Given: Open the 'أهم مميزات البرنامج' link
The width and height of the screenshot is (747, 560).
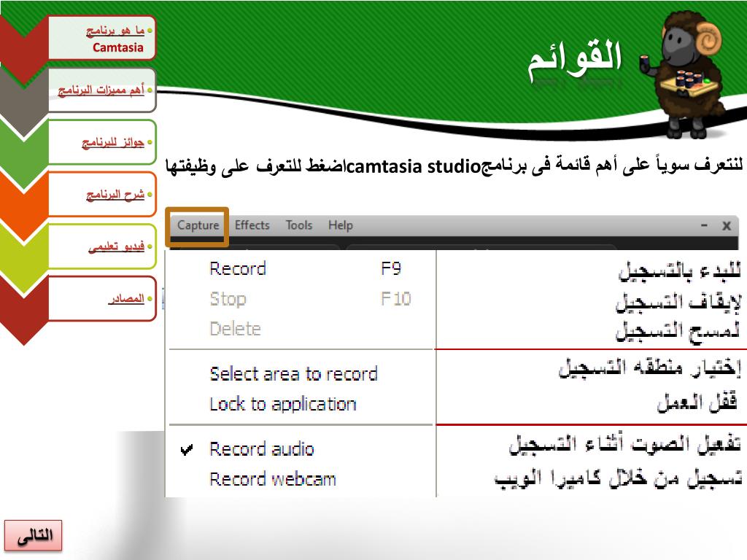Looking at the screenshot, I should coord(101,90).
